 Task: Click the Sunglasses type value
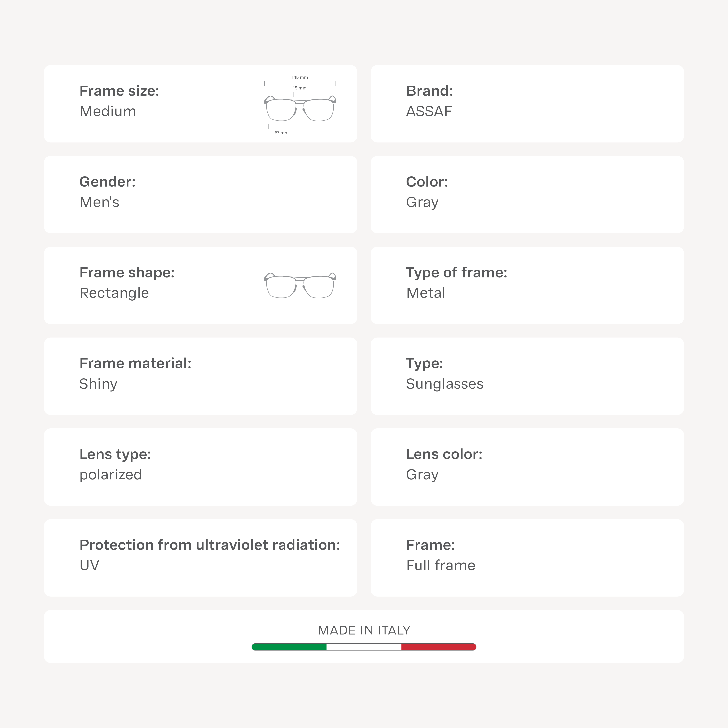tap(445, 384)
